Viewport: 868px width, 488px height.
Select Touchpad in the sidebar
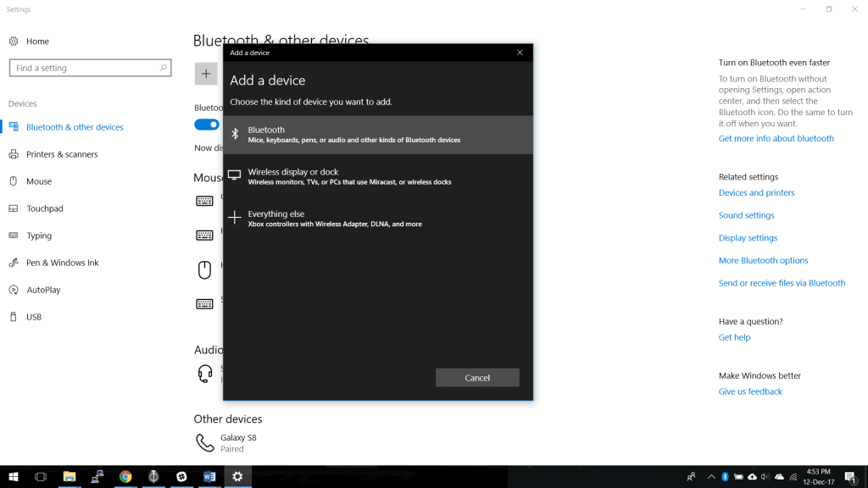tap(44, 208)
